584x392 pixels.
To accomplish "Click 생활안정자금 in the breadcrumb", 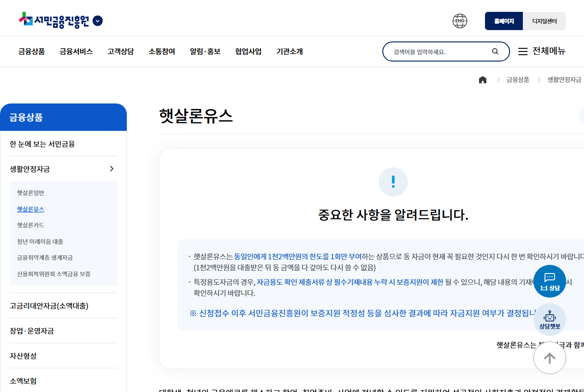I will pyautogui.click(x=564, y=80).
